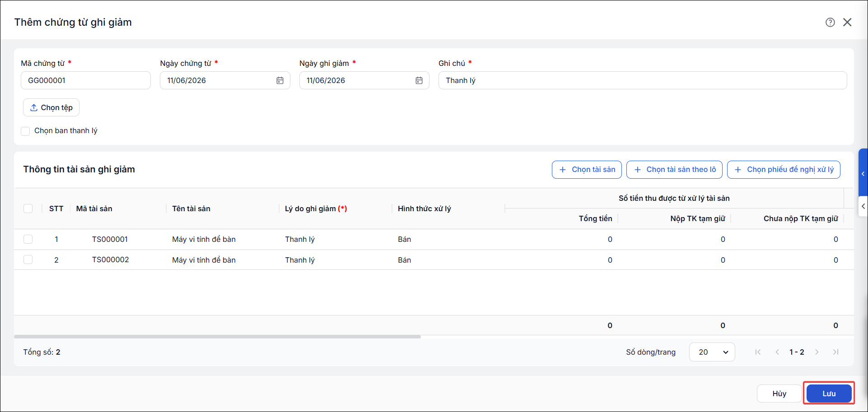Select checkbox for asset TS000002 row

[28, 260]
